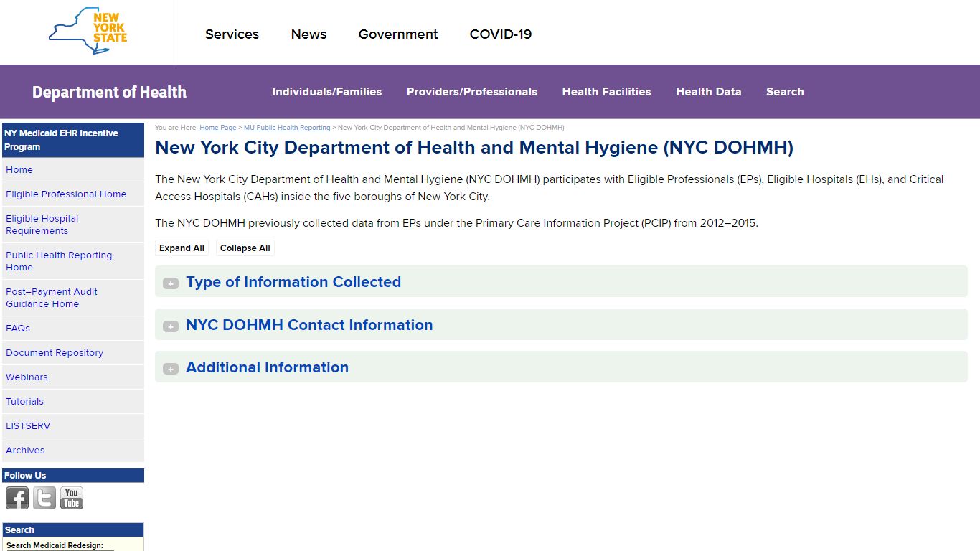
Task: Open Post–Payment Audit Guidance Home link
Action: click(x=52, y=298)
